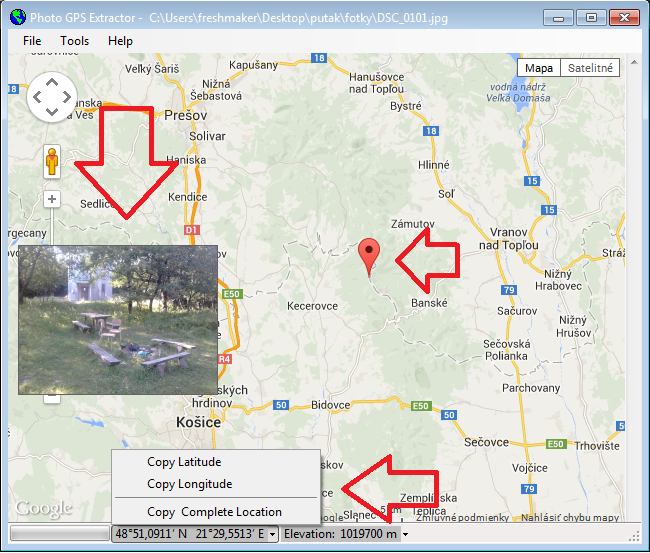650x553 pixels.
Task: Close the Photo GPS Extractor window
Action: [x=624, y=18]
